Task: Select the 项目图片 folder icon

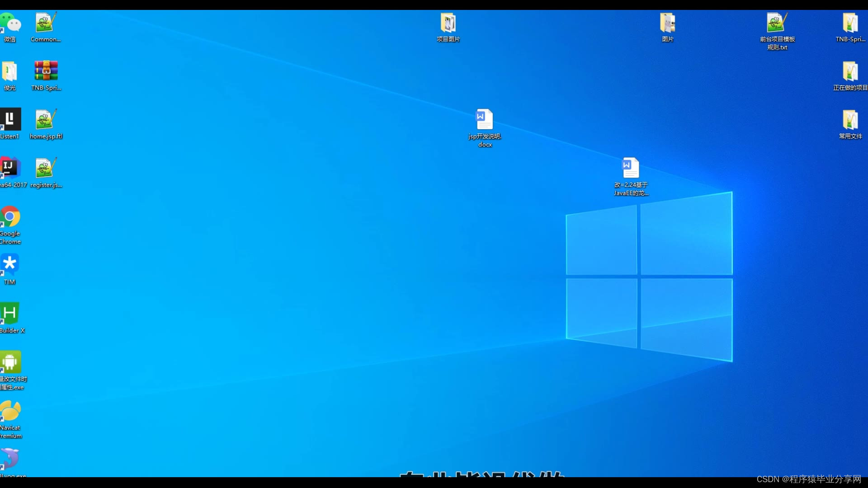Action: 448,23
